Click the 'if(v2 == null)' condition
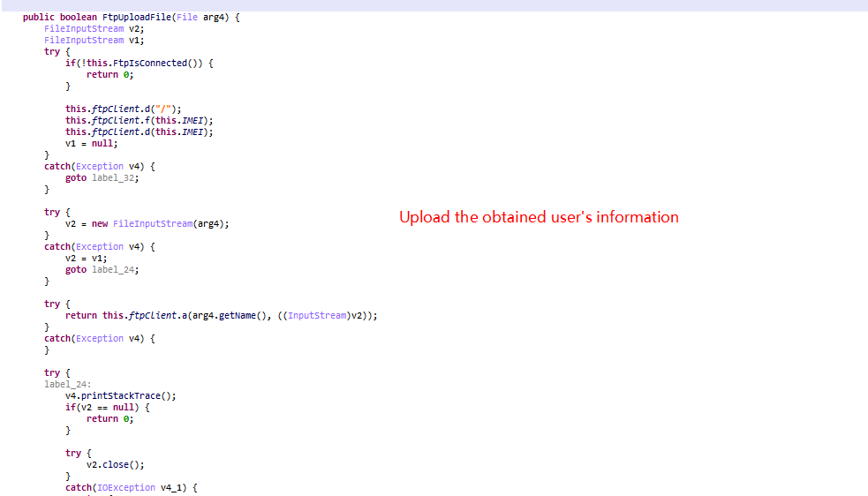Screen dimensions: 868x496 [108, 408]
